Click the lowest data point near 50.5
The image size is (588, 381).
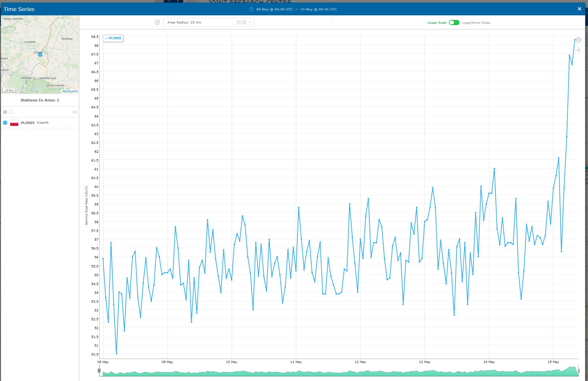tap(116, 354)
